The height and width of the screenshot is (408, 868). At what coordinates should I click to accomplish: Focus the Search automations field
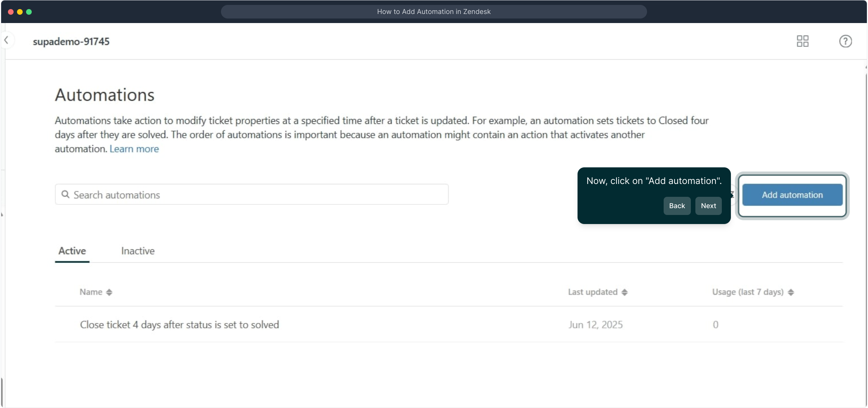pos(257,195)
